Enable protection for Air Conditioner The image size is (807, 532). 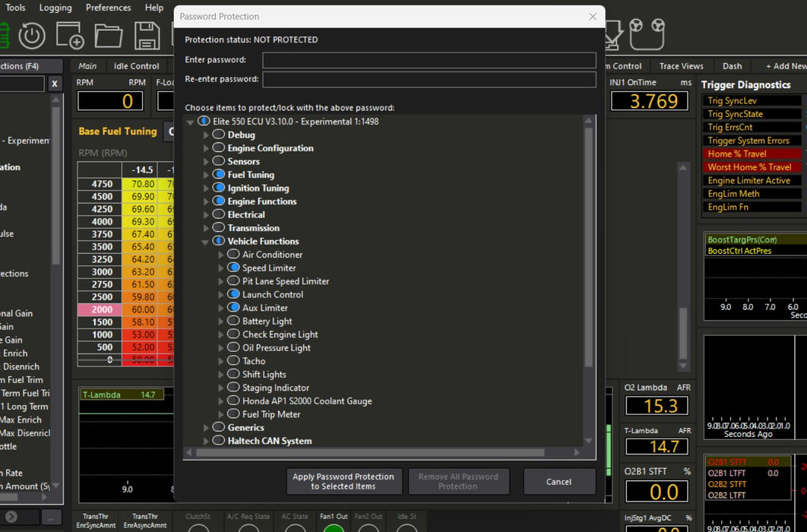233,255
